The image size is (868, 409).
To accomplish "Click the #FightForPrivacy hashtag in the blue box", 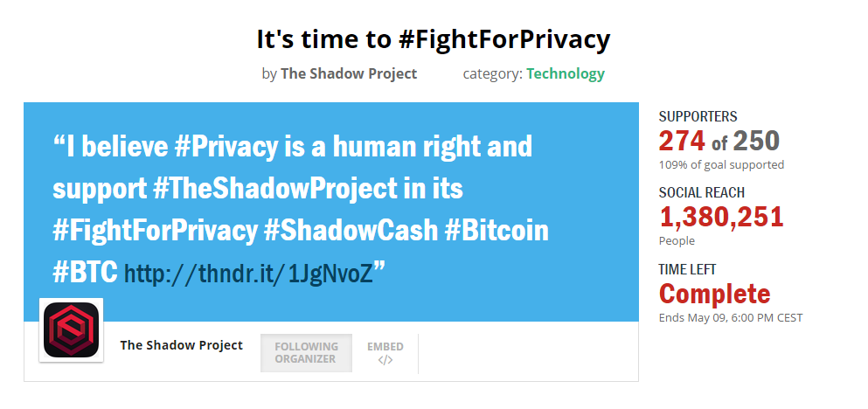I will tap(155, 230).
